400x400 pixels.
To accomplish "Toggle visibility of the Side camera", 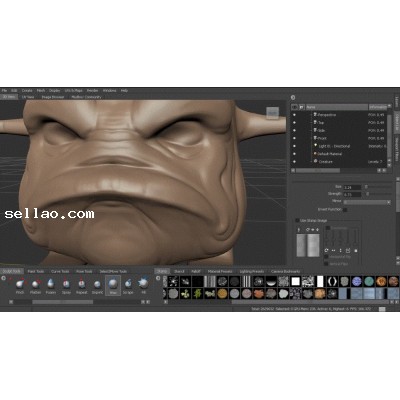I will [294, 130].
